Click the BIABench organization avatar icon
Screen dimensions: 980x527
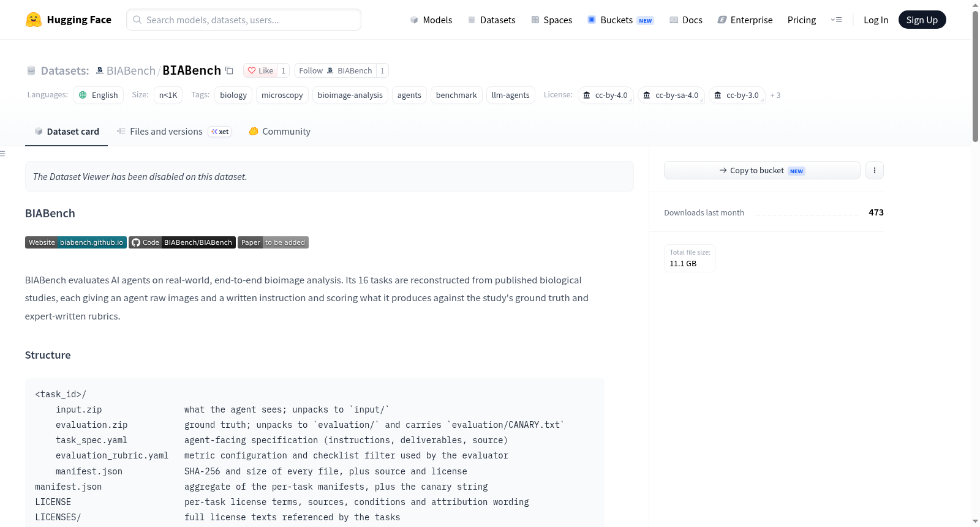[x=99, y=70]
